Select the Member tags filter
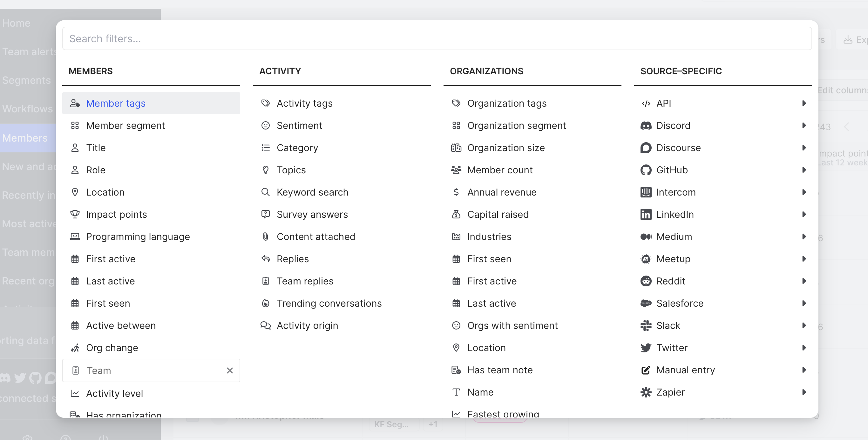 pos(116,103)
